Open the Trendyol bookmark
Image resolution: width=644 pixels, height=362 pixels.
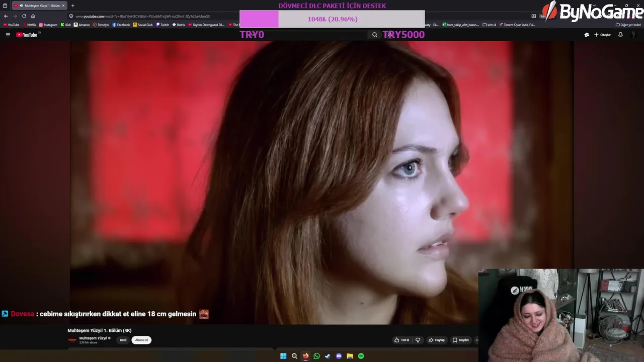tap(102, 25)
